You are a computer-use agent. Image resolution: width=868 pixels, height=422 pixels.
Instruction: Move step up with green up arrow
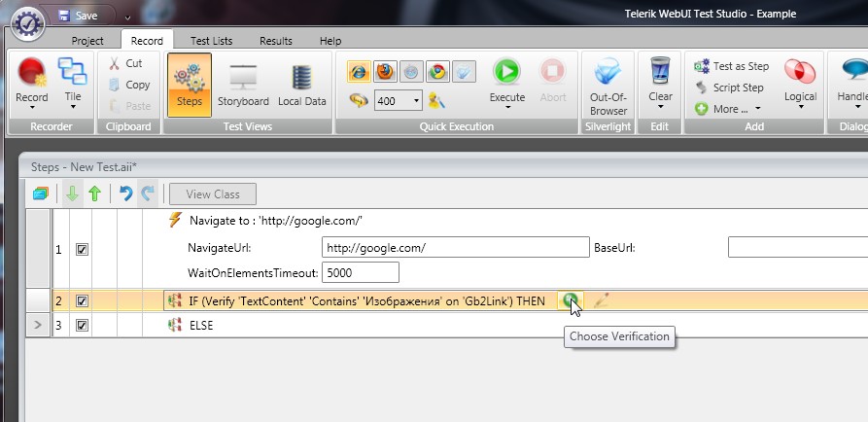(94, 193)
